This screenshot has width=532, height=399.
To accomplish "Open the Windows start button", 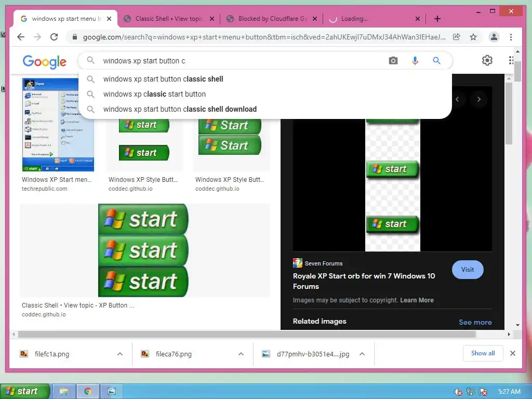I will 25,391.
